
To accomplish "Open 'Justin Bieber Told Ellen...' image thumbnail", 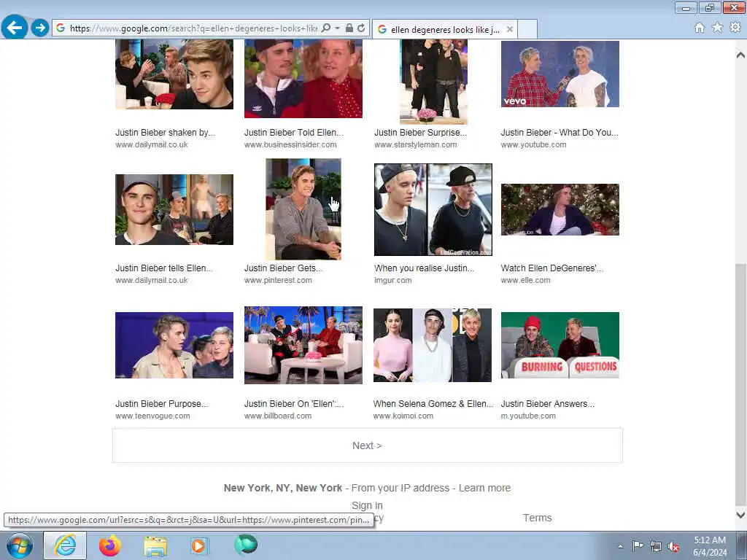I will coord(303,79).
